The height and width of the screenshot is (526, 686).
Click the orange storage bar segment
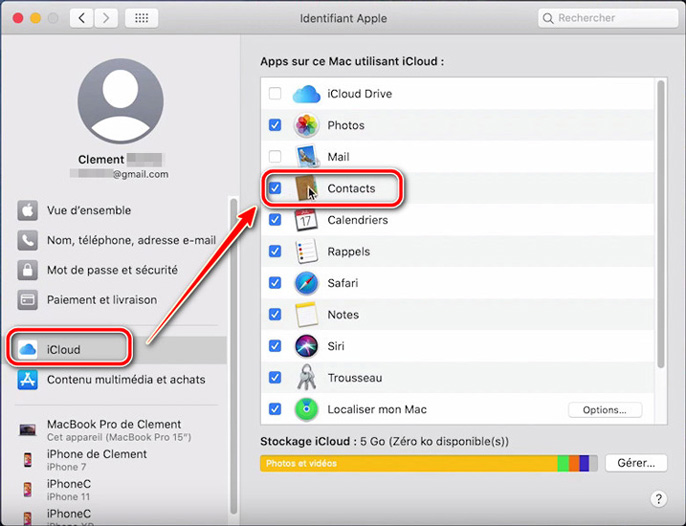pos(574,463)
